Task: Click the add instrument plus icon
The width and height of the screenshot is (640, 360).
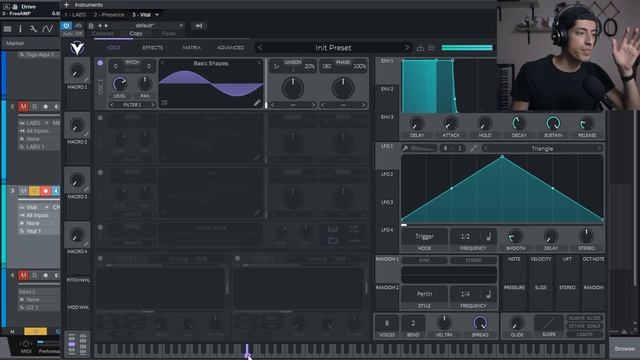Action: (x=67, y=5)
